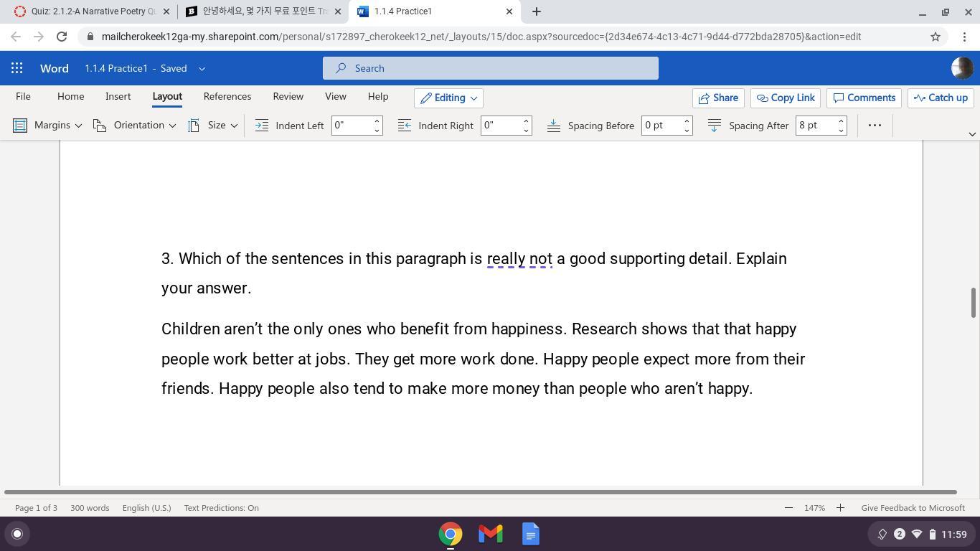Expand the ribbon display options chevron
The width and height of the screenshot is (980, 551).
[x=972, y=134]
